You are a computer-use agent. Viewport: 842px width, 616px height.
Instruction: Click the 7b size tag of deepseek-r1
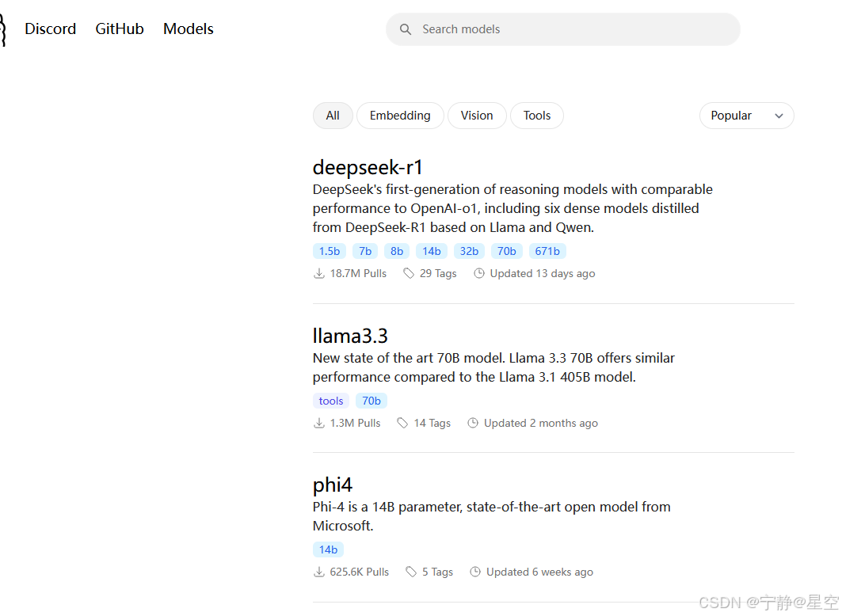(x=365, y=251)
